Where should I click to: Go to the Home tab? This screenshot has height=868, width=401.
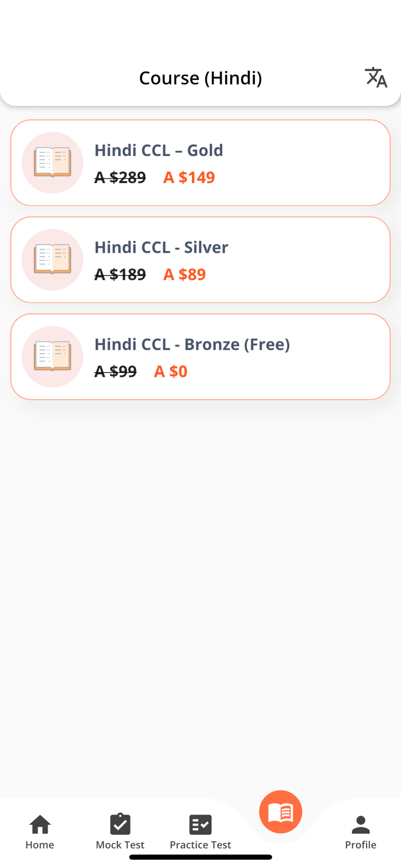click(40, 832)
